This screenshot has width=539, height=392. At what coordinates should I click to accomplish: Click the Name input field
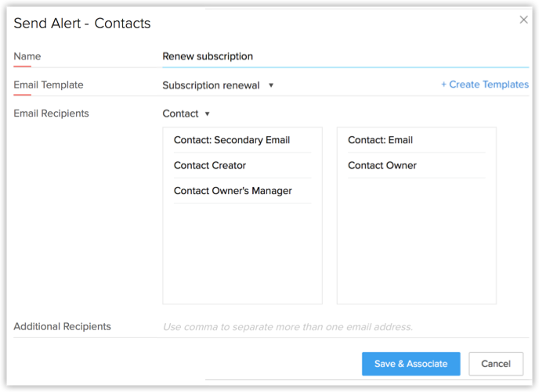[x=345, y=56]
